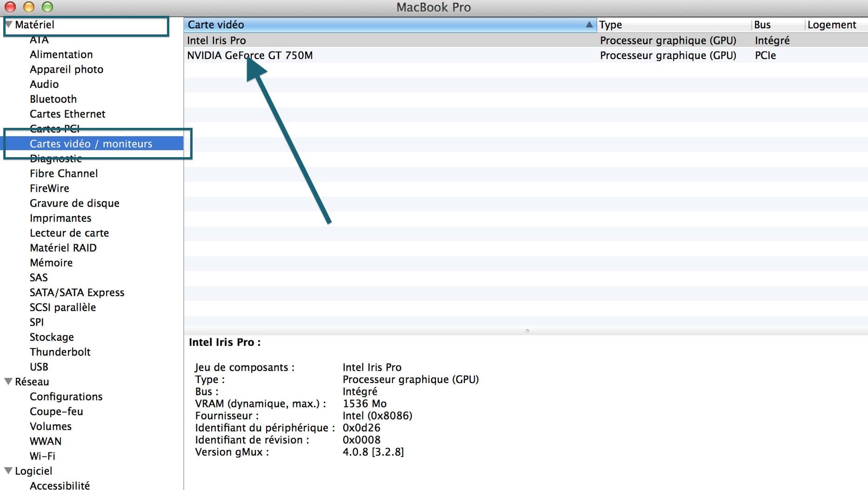868x490 pixels.
Task: Zoom the window with green button
Action: point(47,7)
